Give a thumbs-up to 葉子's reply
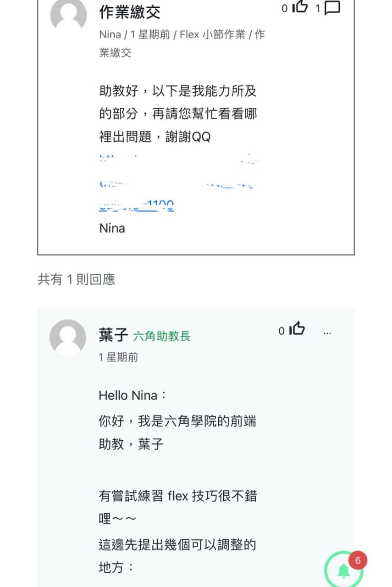Image resolution: width=392 pixels, height=587 pixels. (x=298, y=329)
